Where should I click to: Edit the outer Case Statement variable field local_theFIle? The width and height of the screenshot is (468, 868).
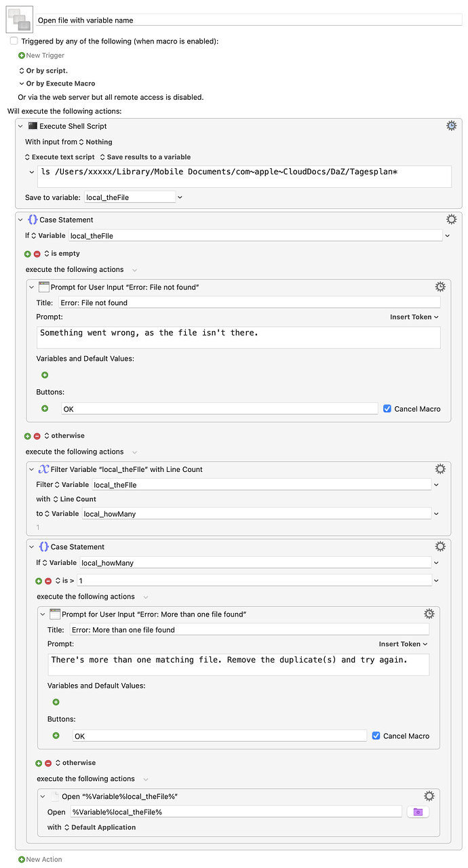[x=255, y=235]
